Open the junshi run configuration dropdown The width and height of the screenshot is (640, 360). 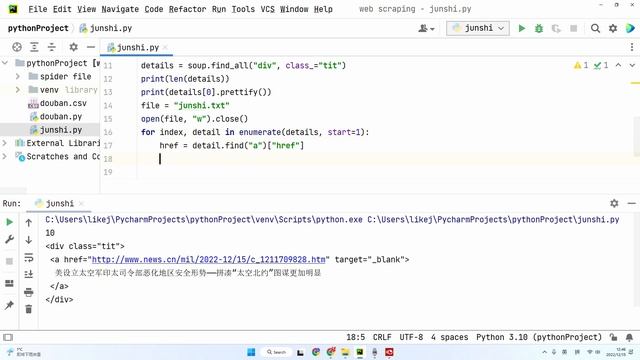(x=478, y=28)
